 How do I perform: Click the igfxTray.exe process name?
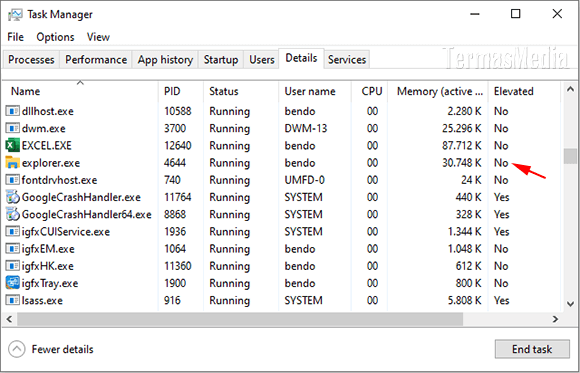50,283
